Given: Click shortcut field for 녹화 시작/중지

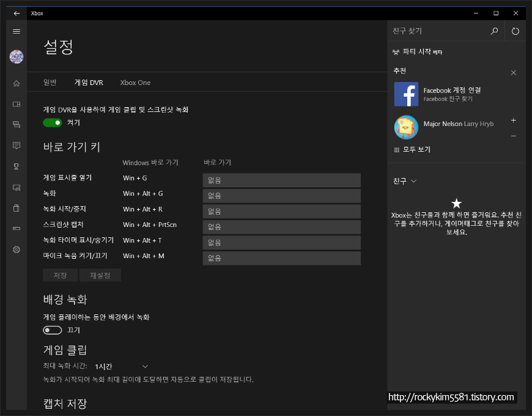Looking at the screenshot, I should point(282,212).
